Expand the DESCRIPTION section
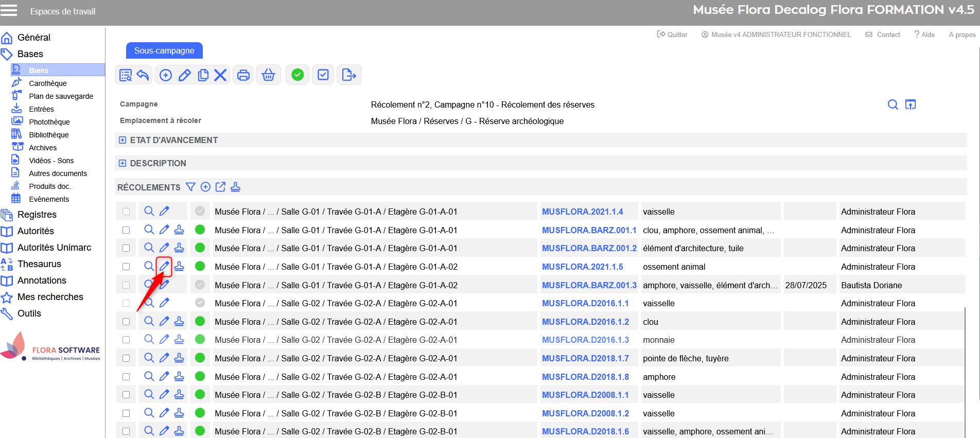The image size is (980, 438). tap(122, 163)
